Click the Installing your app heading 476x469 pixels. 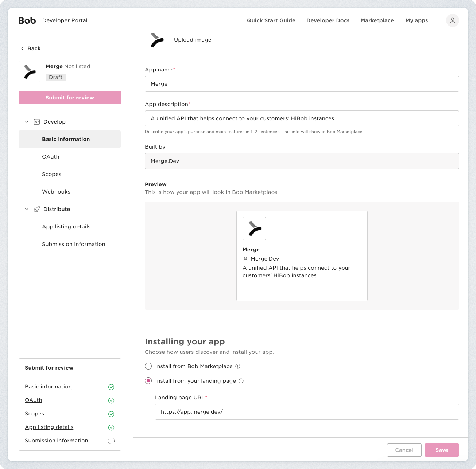185,341
